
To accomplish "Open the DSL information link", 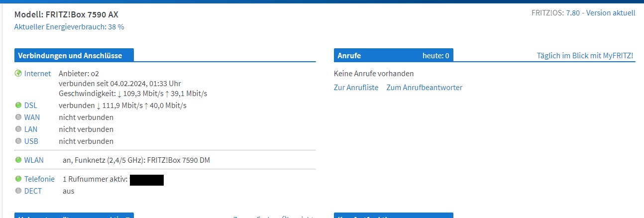I will click(30, 106).
